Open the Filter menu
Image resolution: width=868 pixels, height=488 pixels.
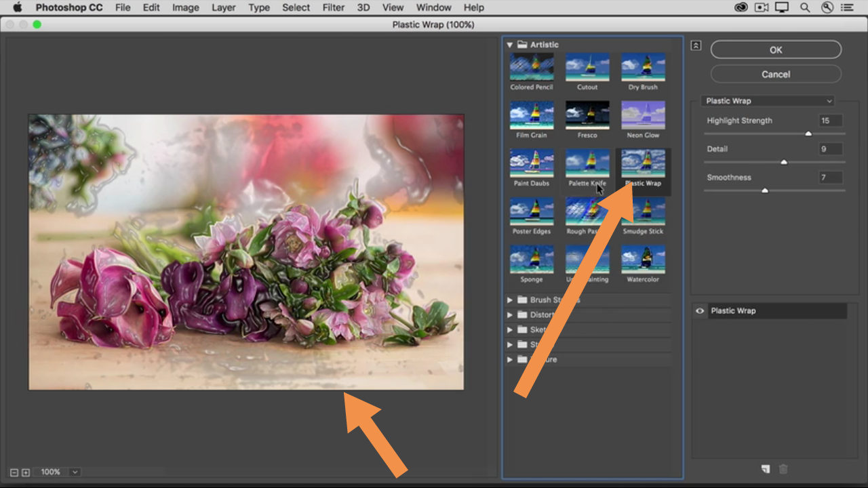point(333,8)
